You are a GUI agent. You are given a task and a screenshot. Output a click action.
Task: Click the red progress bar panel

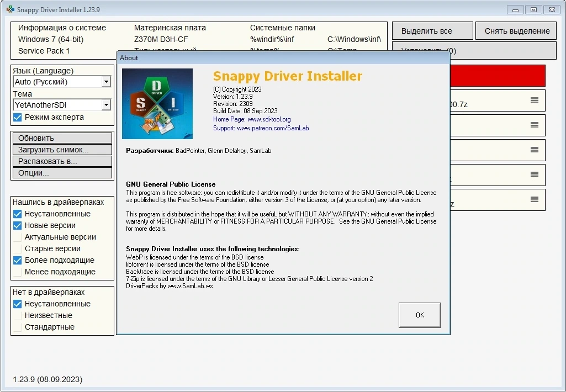point(498,76)
